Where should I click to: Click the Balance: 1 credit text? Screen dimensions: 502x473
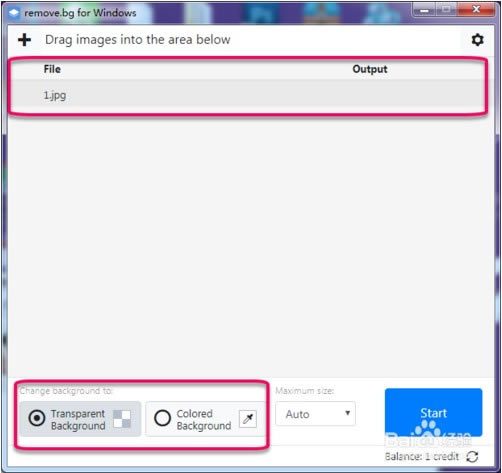pos(422,456)
